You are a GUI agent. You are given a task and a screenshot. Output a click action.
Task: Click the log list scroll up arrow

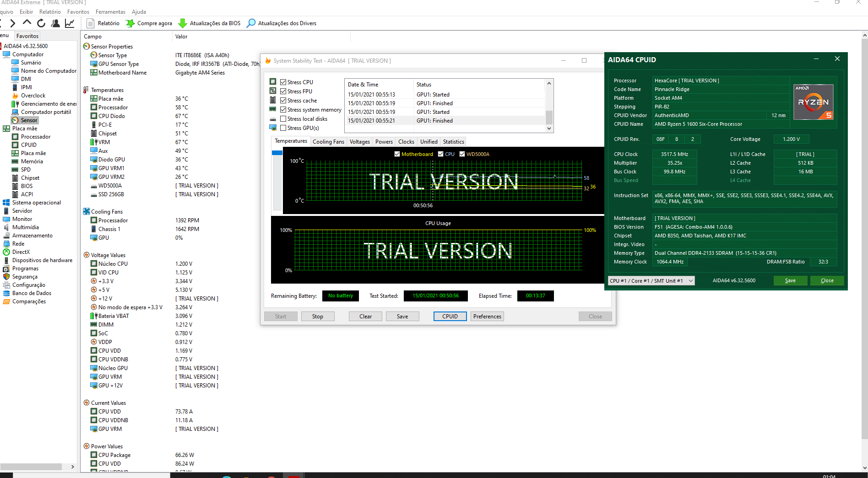tap(549, 83)
